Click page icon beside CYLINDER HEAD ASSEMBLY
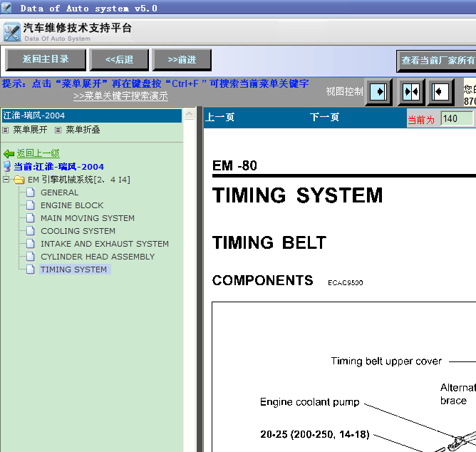 31,256
